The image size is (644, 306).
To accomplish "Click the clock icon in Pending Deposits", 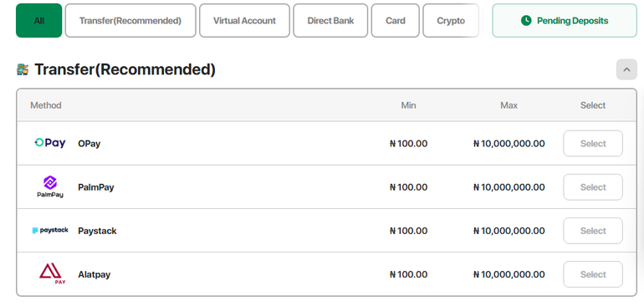I will tap(526, 21).
